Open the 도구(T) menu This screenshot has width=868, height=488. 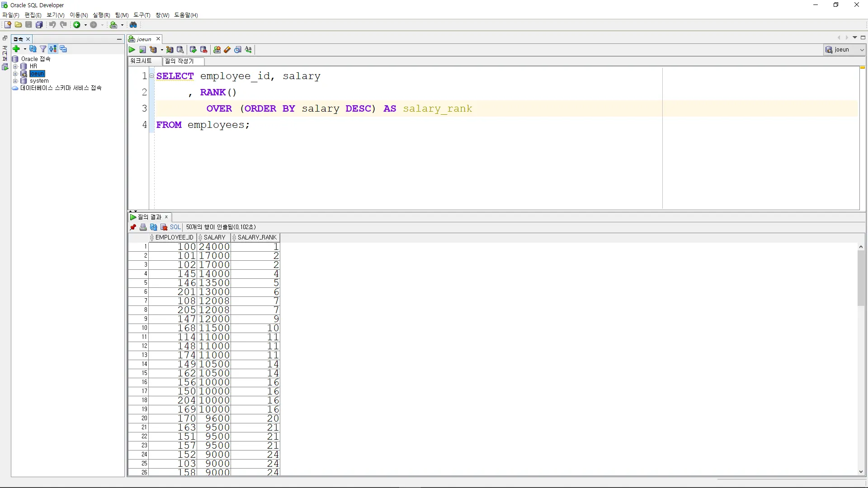[x=142, y=15]
